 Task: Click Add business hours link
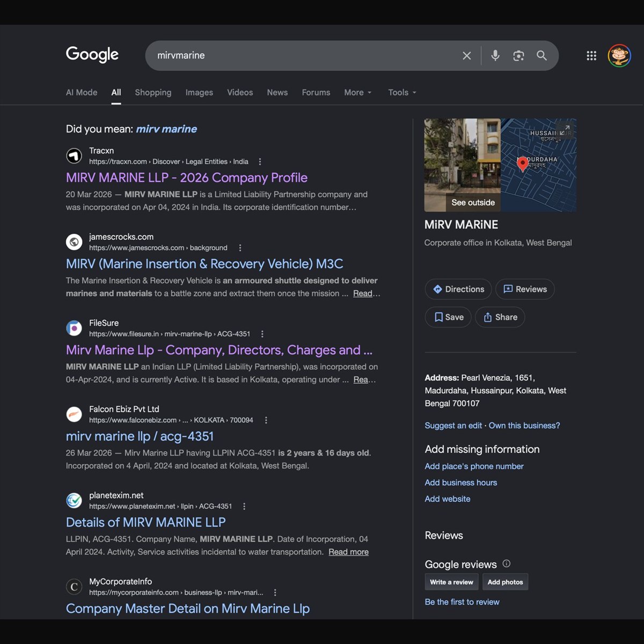click(x=460, y=482)
